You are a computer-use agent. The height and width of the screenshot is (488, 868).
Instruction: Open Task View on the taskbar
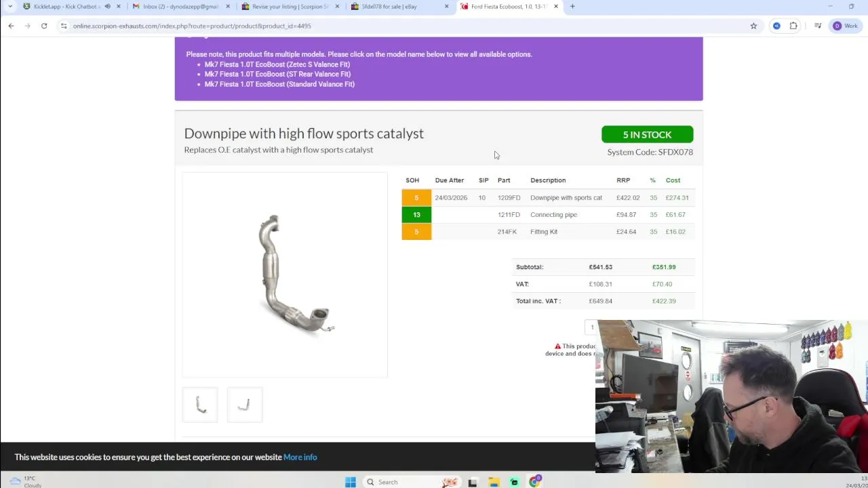pyautogui.click(x=473, y=482)
